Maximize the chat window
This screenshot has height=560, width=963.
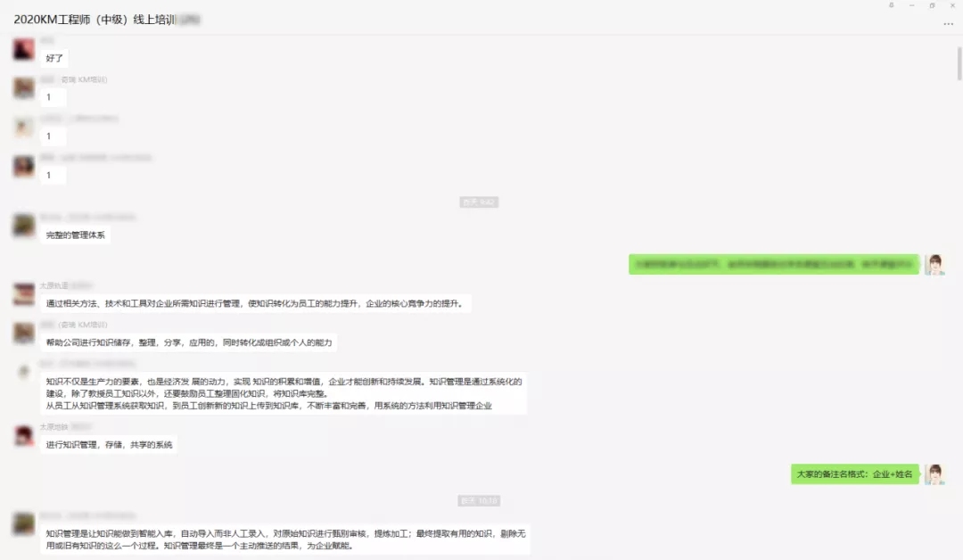pyautogui.click(x=932, y=5)
